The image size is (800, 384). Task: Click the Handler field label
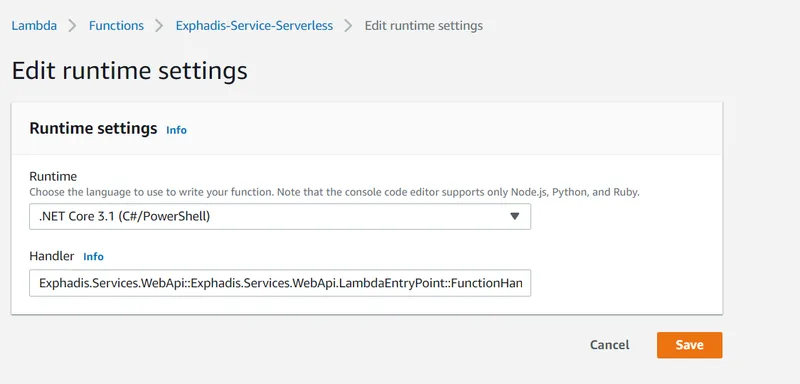tap(52, 256)
